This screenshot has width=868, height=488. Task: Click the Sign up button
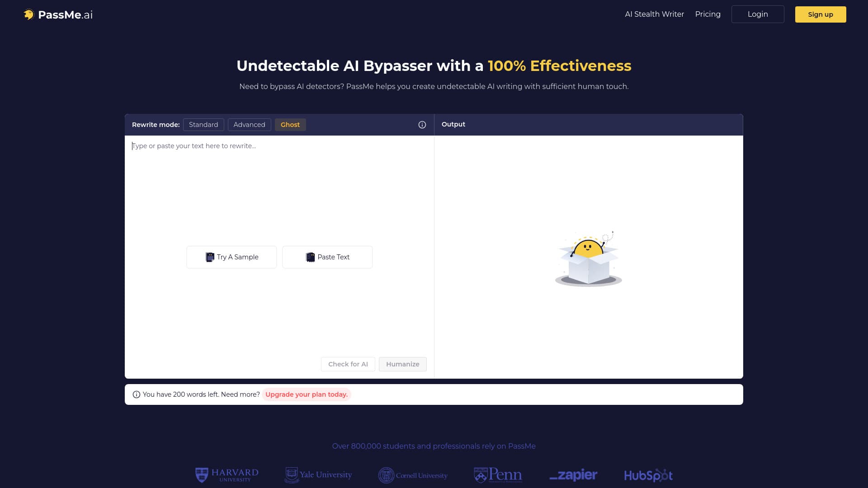pos(820,14)
